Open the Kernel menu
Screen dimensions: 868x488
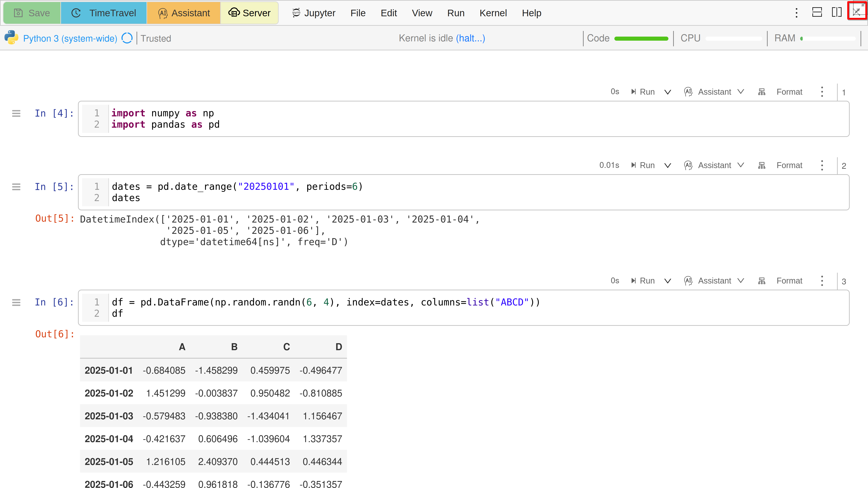(493, 13)
